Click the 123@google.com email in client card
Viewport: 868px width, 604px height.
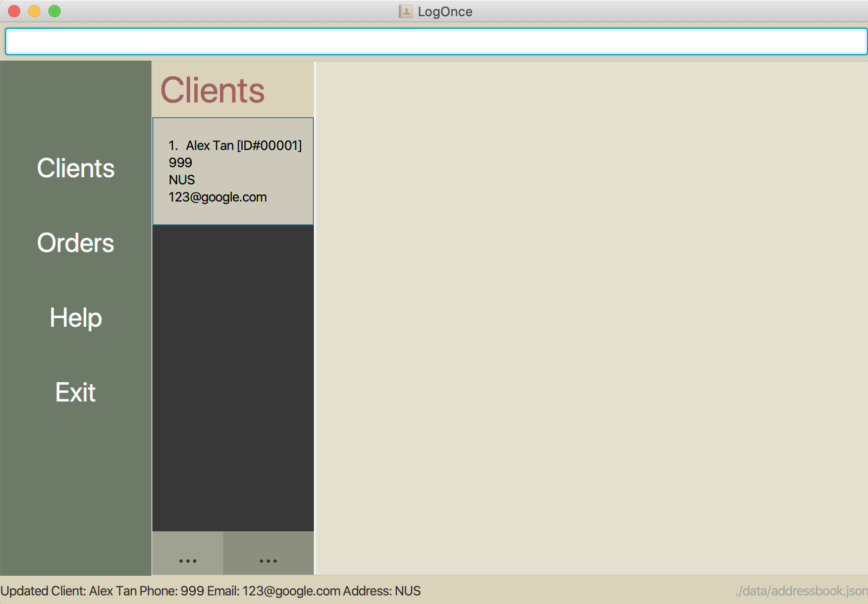(x=218, y=197)
